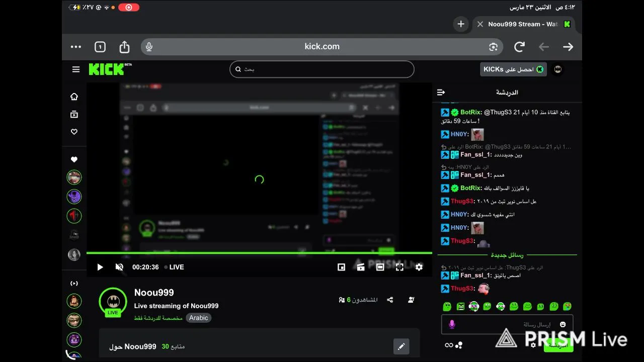Click first BotRix username in chat
The width and height of the screenshot is (644, 362).
coord(471,112)
